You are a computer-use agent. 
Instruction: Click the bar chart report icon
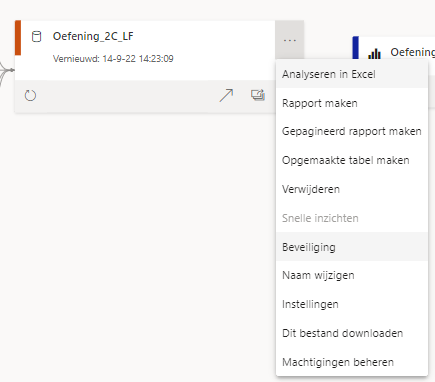[x=374, y=54]
